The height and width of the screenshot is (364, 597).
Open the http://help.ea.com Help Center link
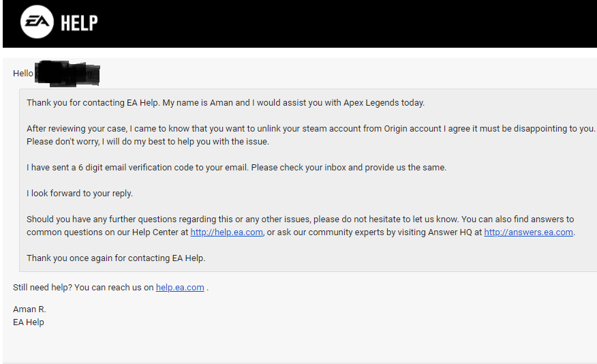tap(226, 232)
